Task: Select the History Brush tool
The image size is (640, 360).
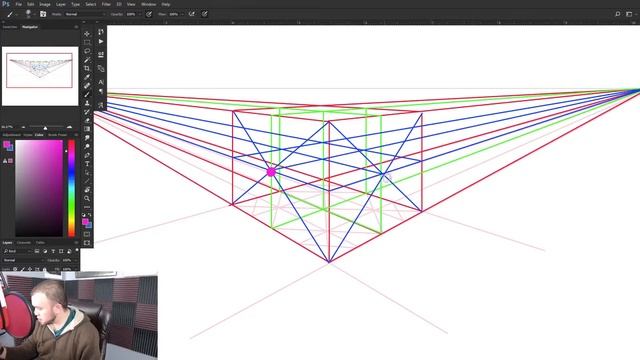Action: [87, 112]
